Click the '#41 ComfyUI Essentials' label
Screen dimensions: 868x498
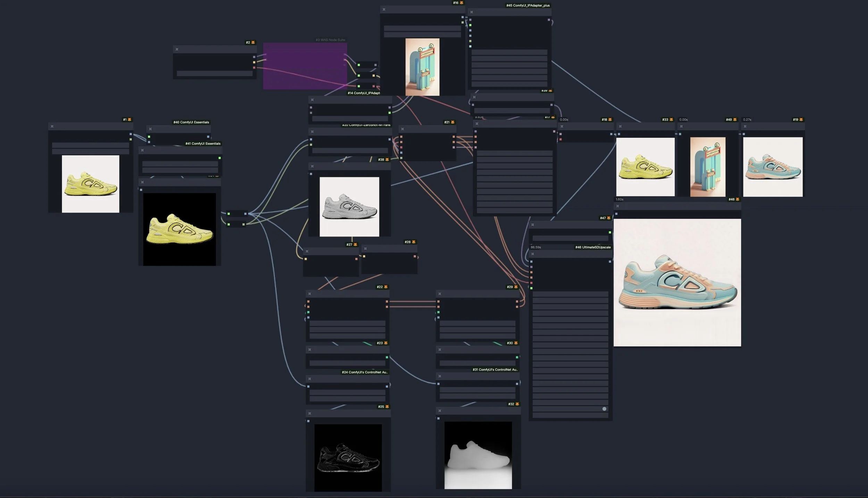point(203,144)
